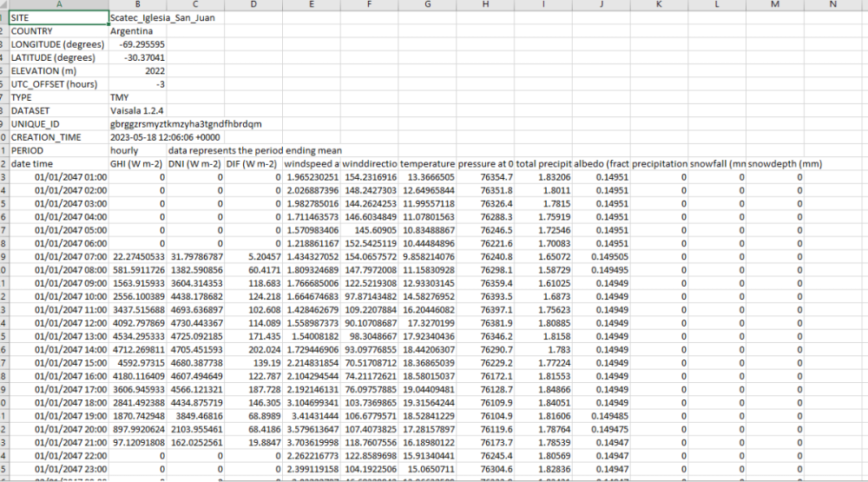Select column N header
Viewport: 868px width, 482px height.
click(x=833, y=5)
